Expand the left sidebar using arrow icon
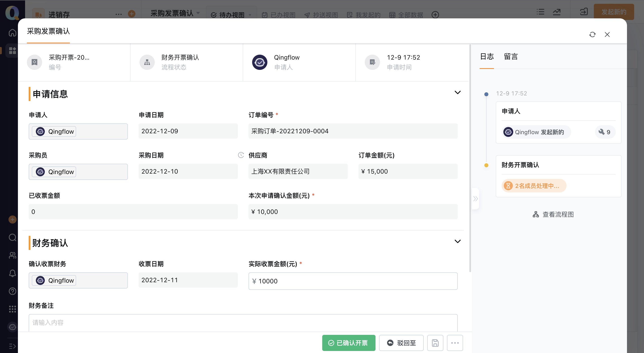This screenshot has width=644, height=353. coord(13,346)
